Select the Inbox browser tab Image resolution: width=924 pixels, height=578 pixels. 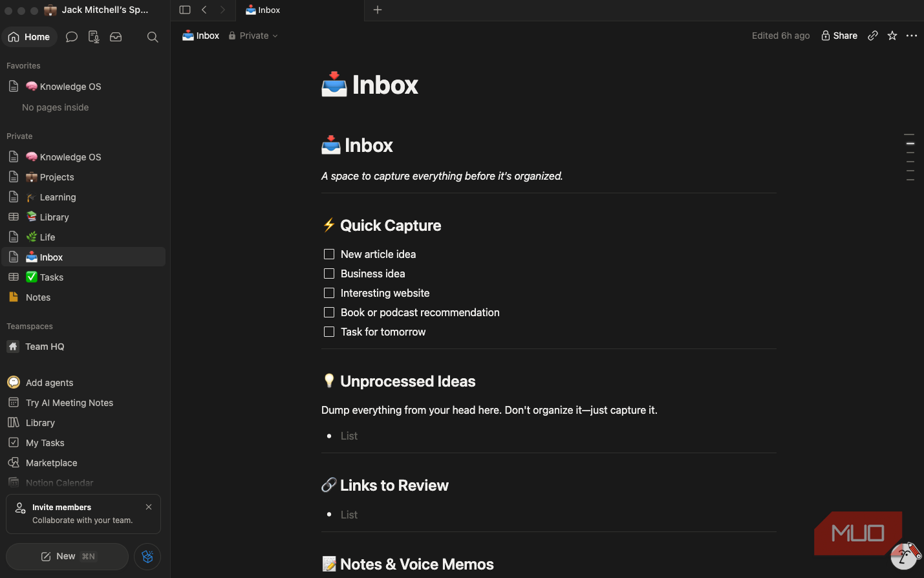[300, 10]
